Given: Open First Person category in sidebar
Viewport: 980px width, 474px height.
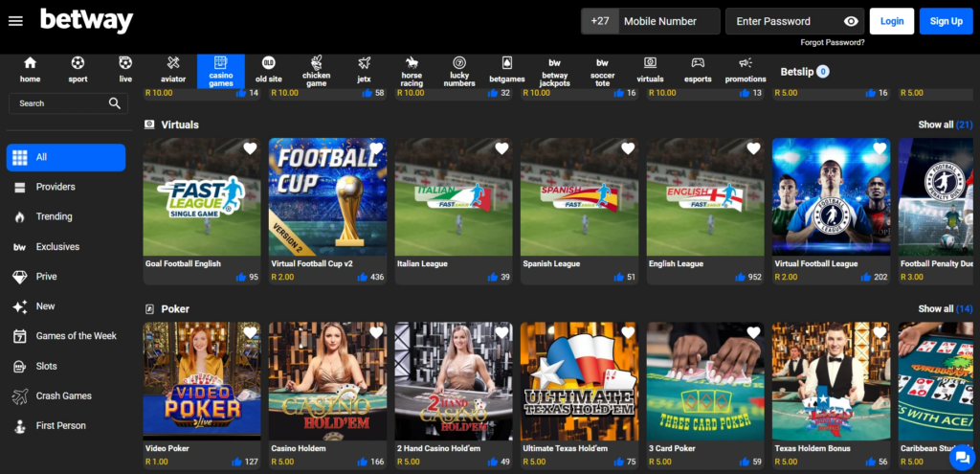Looking at the screenshot, I should [66, 426].
